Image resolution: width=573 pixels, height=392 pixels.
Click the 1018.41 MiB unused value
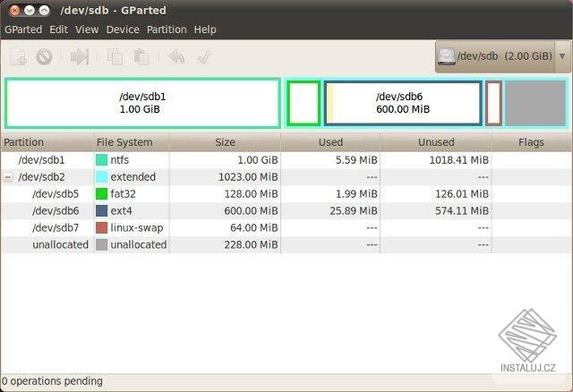[x=458, y=160]
